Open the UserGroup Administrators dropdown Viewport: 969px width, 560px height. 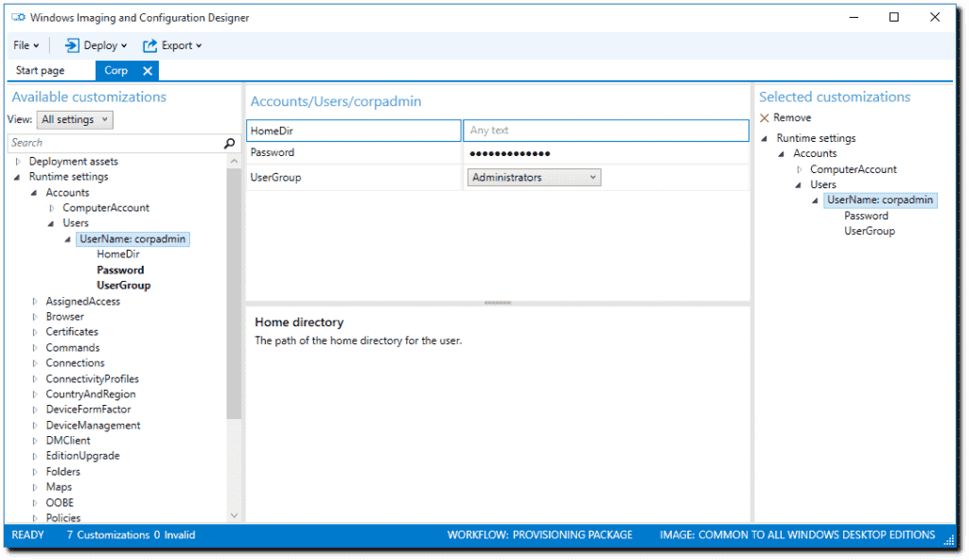coord(534,178)
